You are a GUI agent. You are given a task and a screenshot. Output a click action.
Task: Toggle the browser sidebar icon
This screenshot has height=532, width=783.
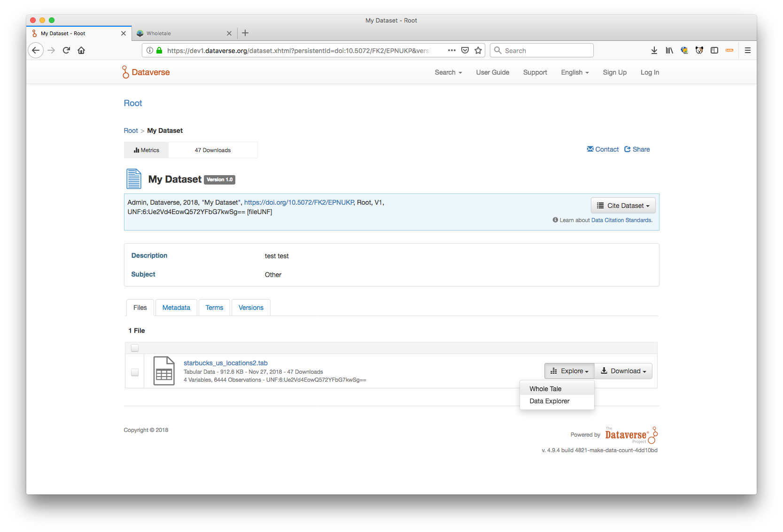[714, 50]
